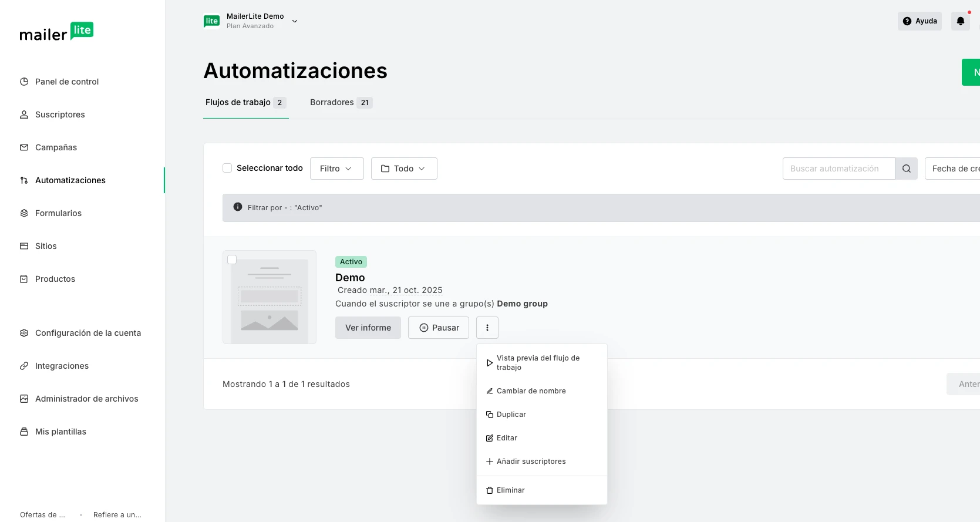Click the Ayuda help button
Viewport: 980px width, 522px height.
pyautogui.click(x=919, y=21)
